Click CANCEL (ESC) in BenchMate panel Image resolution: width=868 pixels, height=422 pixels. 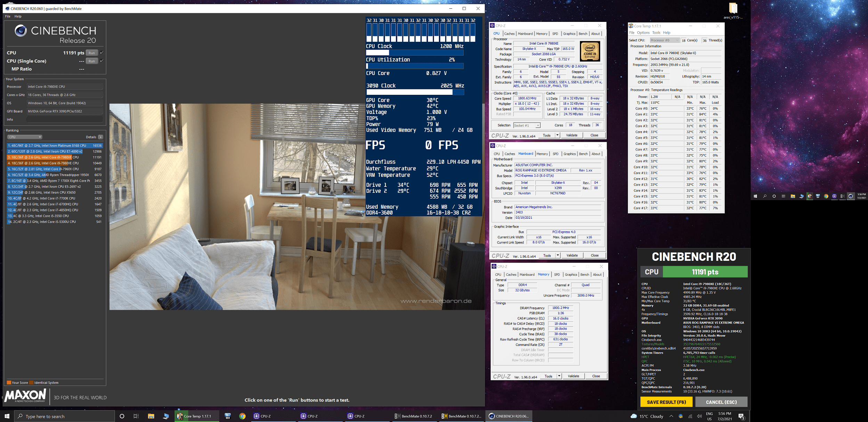click(721, 402)
